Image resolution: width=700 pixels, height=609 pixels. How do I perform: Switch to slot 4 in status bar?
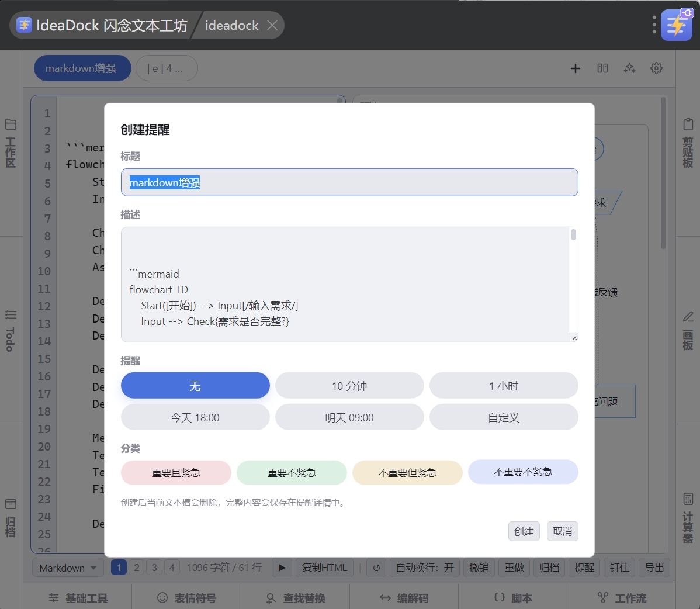(172, 568)
